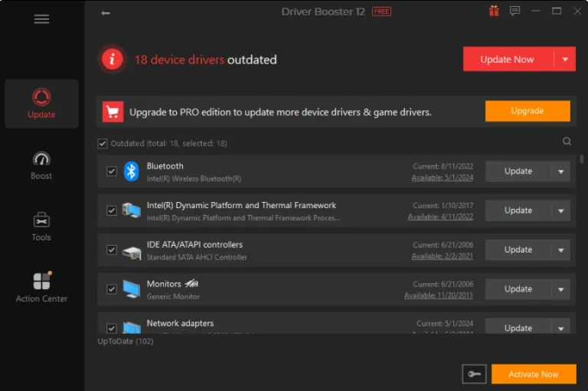Update Intel Dynamic Platform driver
Image resolution: width=588 pixels, height=391 pixels.
click(518, 210)
